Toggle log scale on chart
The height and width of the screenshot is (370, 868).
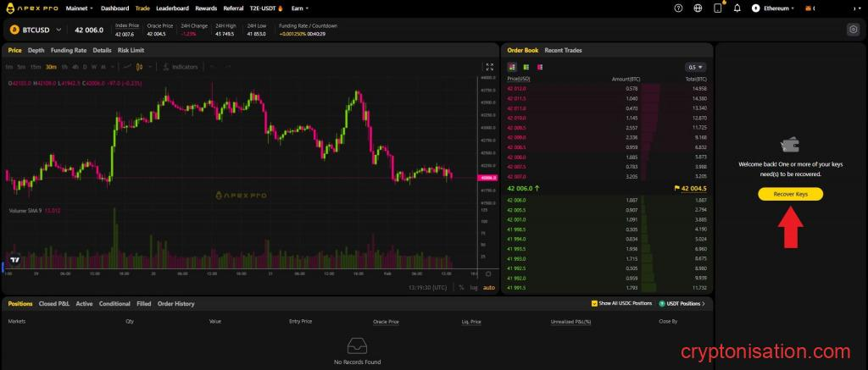(x=474, y=287)
